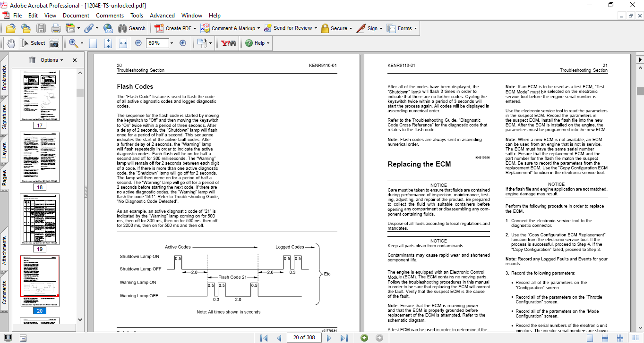Go to the last page
Image resolution: width=644 pixels, height=343 pixels.
point(344,337)
